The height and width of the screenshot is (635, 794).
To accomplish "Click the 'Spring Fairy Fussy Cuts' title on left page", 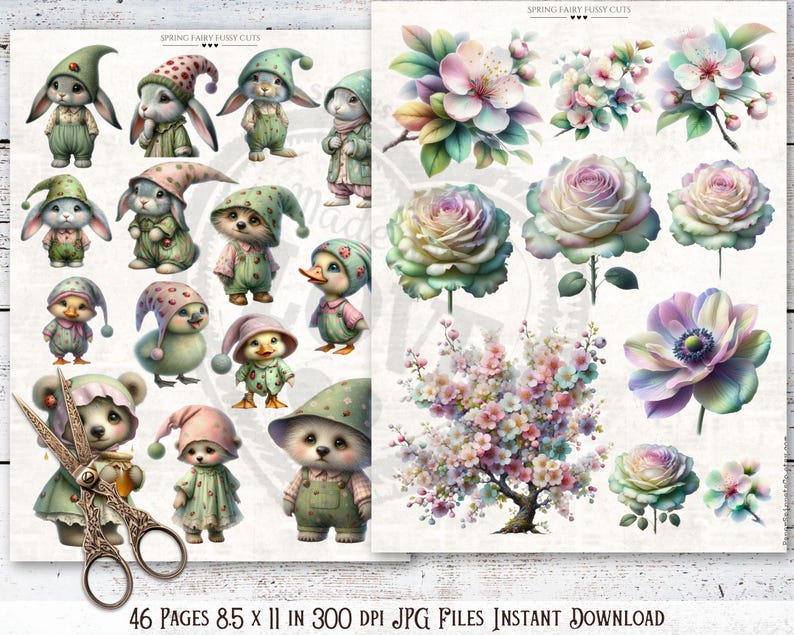I will 210,38.
